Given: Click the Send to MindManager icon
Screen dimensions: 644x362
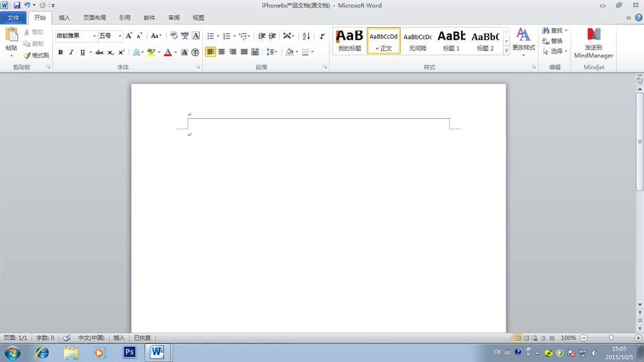Looking at the screenshot, I should pos(593,43).
